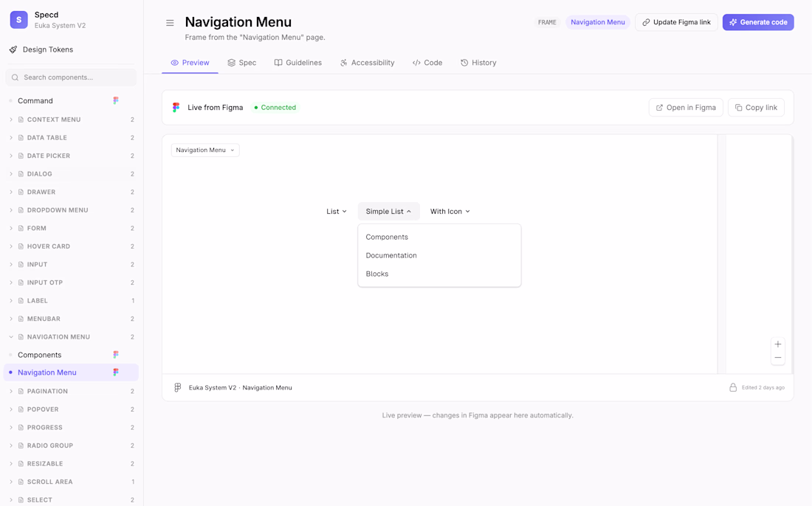Viewport: 812px width, 506px height.
Task: Expand the DROPDOWN MENU group
Action: click(x=11, y=210)
